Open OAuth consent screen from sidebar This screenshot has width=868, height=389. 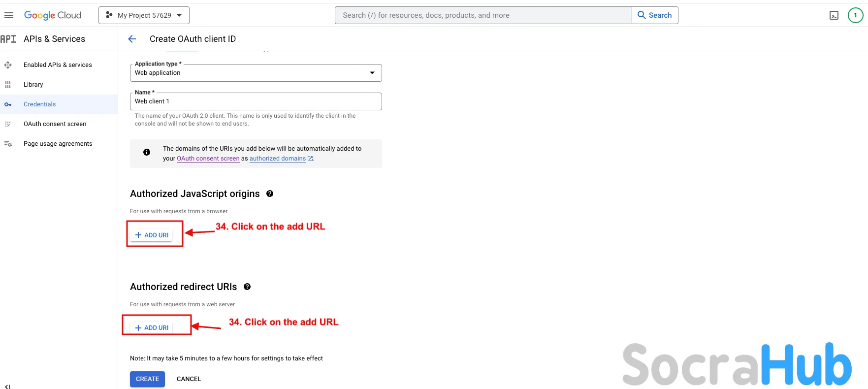tap(55, 124)
